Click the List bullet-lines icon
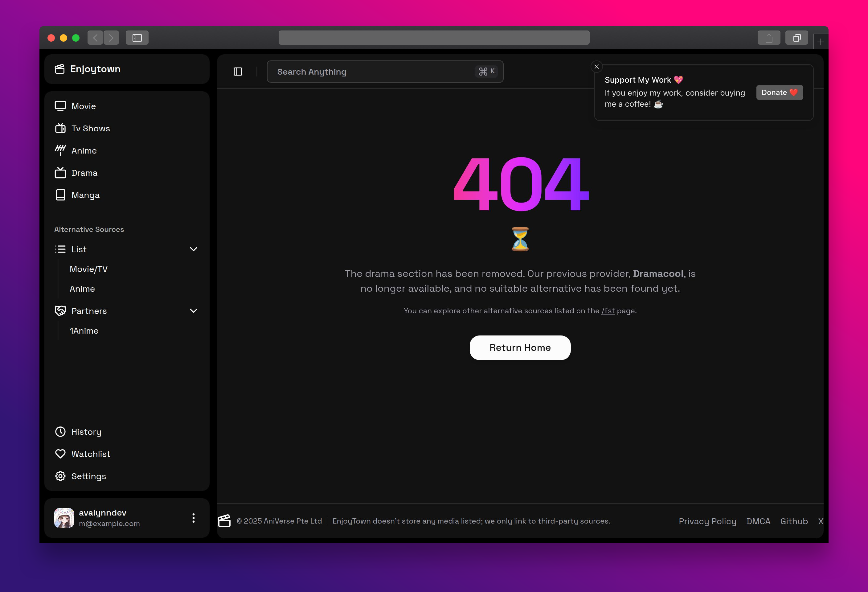The width and height of the screenshot is (868, 592). (x=60, y=249)
